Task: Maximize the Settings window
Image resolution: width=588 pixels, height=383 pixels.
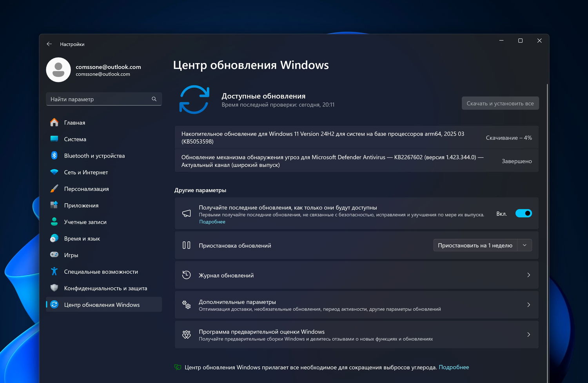Action: point(521,40)
